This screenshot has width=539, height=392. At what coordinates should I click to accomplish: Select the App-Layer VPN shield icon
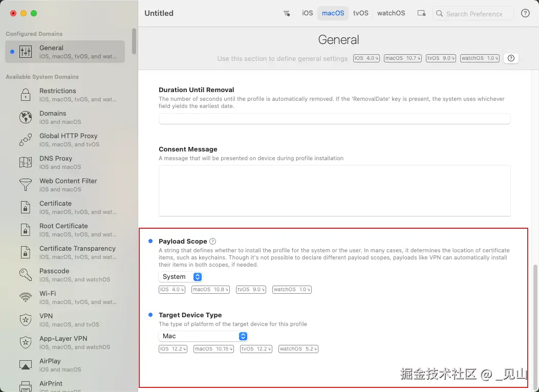tap(26, 342)
